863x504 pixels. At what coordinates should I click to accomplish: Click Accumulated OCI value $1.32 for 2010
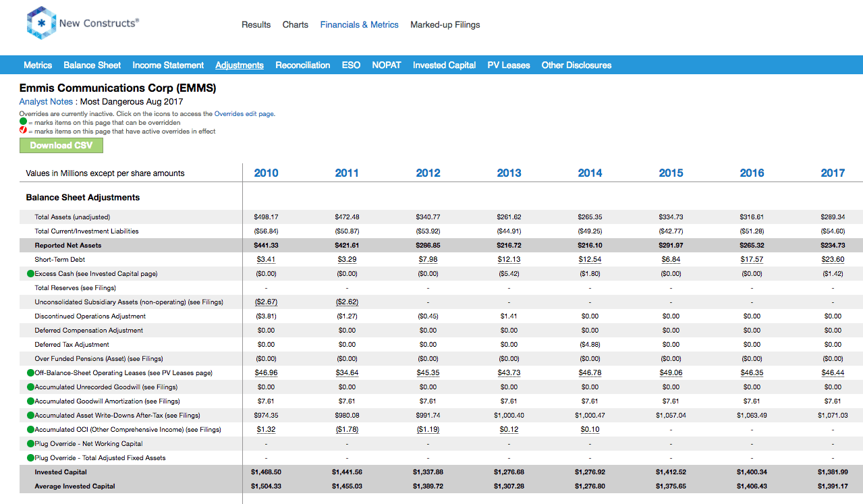(266, 430)
